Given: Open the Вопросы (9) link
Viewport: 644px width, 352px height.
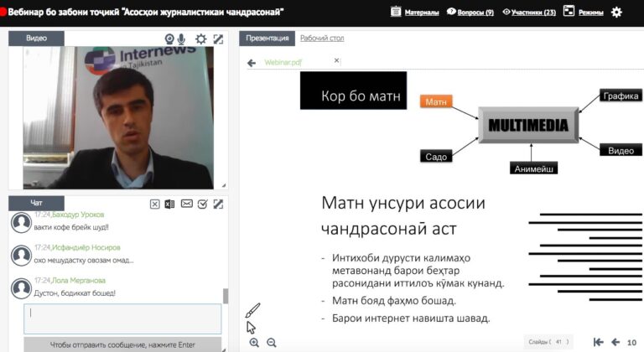Looking at the screenshot, I should click(x=475, y=13).
